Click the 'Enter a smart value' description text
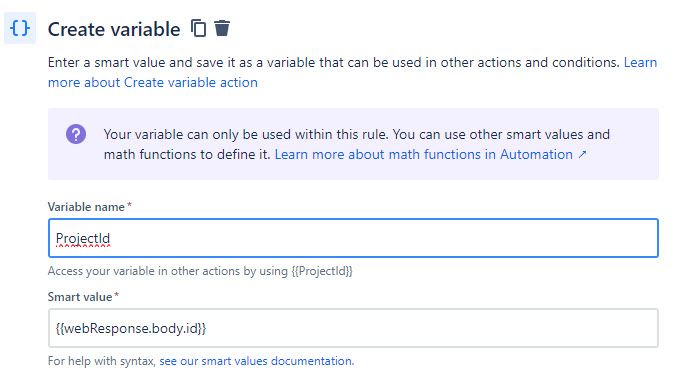The image size is (678, 377). coord(333,62)
